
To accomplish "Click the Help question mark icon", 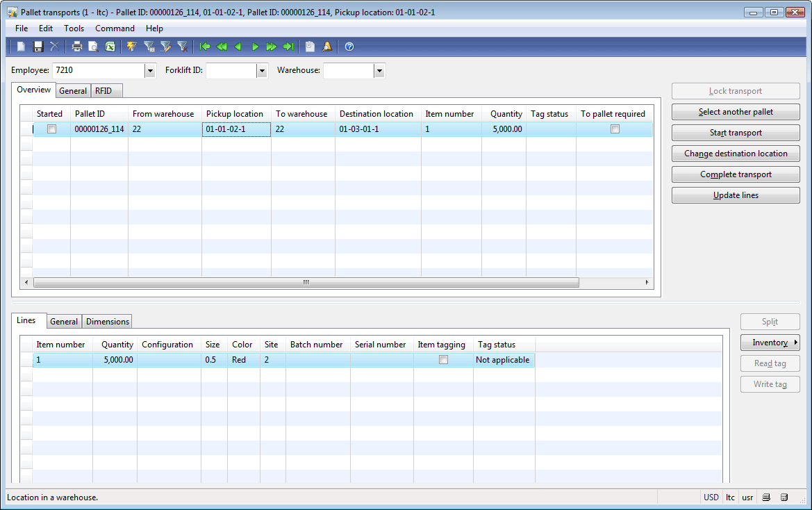I will pyautogui.click(x=349, y=47).
